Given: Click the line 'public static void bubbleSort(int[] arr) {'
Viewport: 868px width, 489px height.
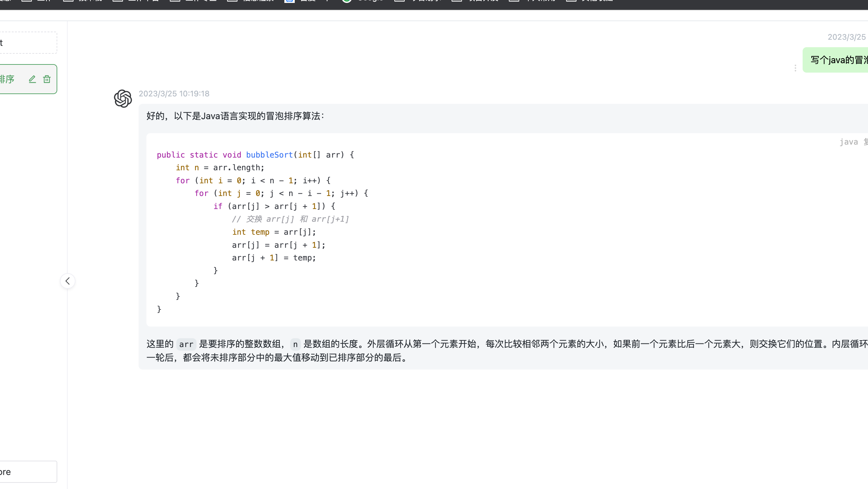Looking at the screenshot, I should 255,155.
